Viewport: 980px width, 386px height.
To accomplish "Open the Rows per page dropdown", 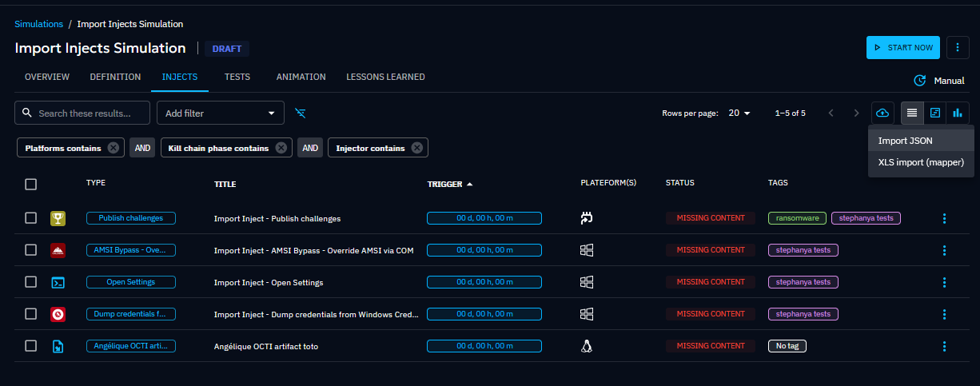I will [739, 113].
